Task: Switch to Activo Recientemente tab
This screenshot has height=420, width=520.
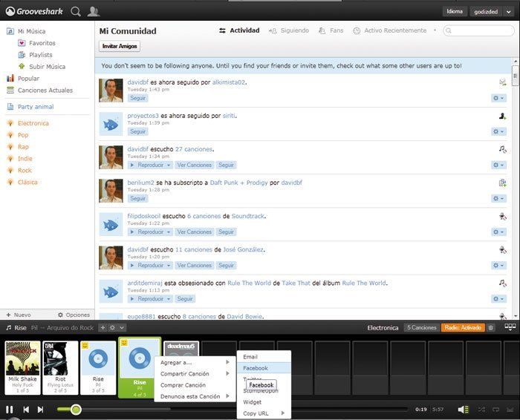Action: (x=390, y=30)
